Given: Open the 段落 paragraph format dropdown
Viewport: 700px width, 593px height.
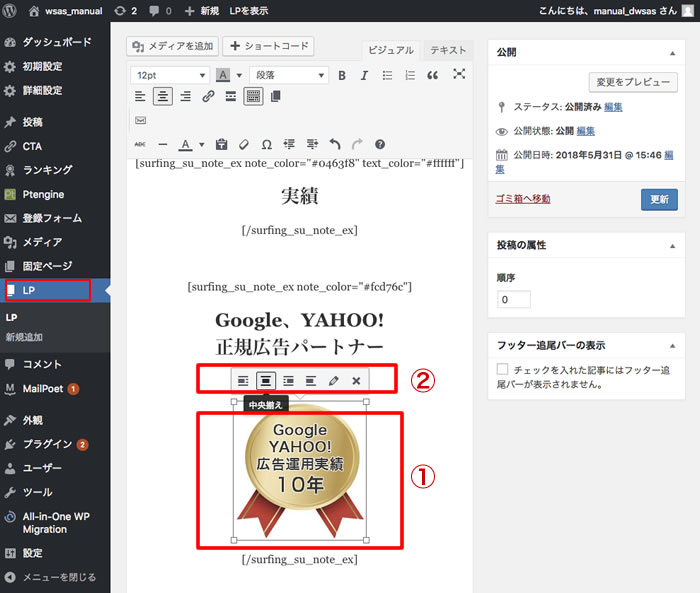Looking at the screenshot, I should (x=289, y=75).
